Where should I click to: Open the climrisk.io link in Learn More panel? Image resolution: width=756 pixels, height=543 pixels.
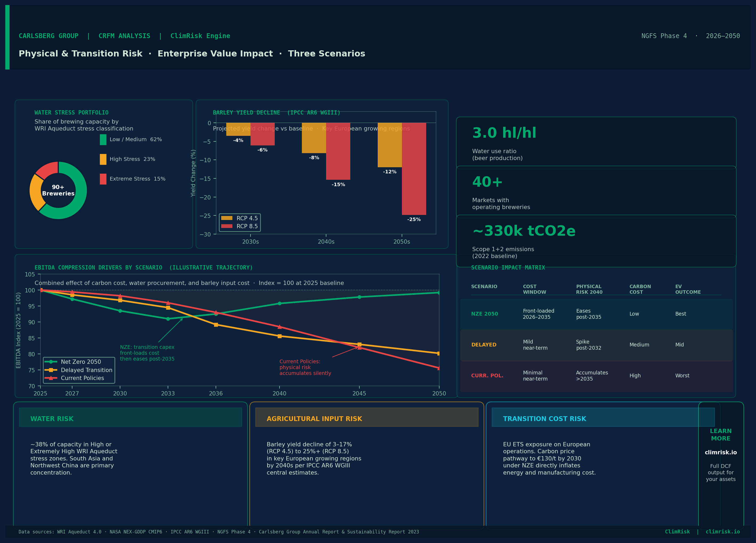(x=720, y=453)
